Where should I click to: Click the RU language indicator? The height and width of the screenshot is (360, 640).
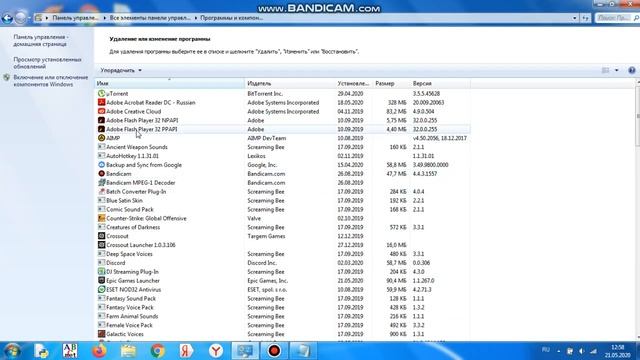click(545, 350)
